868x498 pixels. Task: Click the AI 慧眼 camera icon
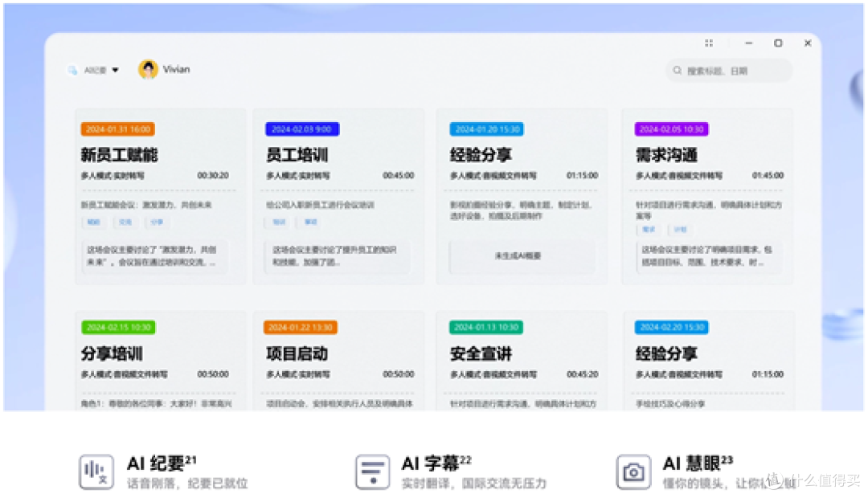tap(633, 472)
